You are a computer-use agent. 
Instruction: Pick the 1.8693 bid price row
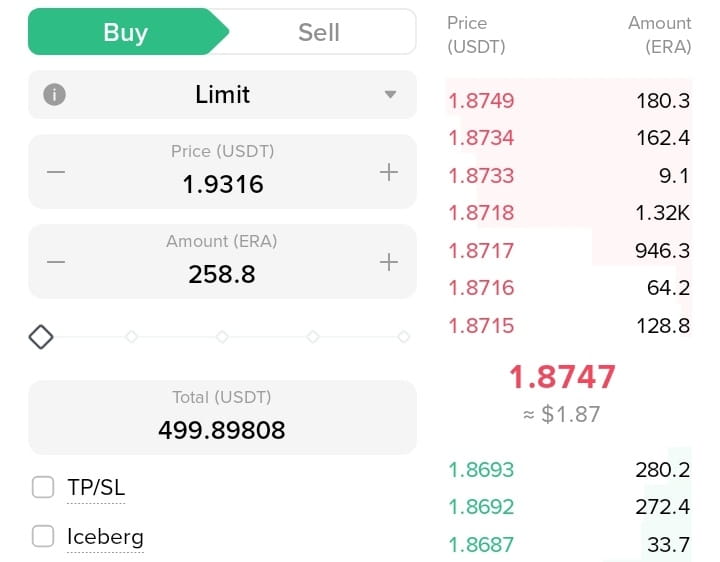(x=569, y=470)
